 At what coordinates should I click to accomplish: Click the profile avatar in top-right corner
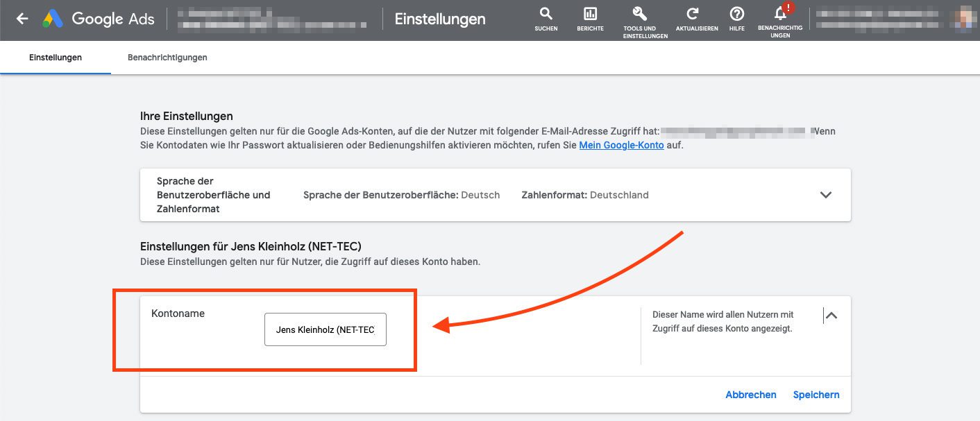tap(969, 19)
